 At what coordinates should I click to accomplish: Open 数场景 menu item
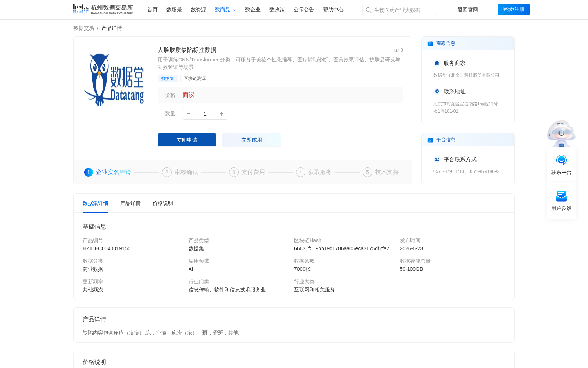[174, 10]
